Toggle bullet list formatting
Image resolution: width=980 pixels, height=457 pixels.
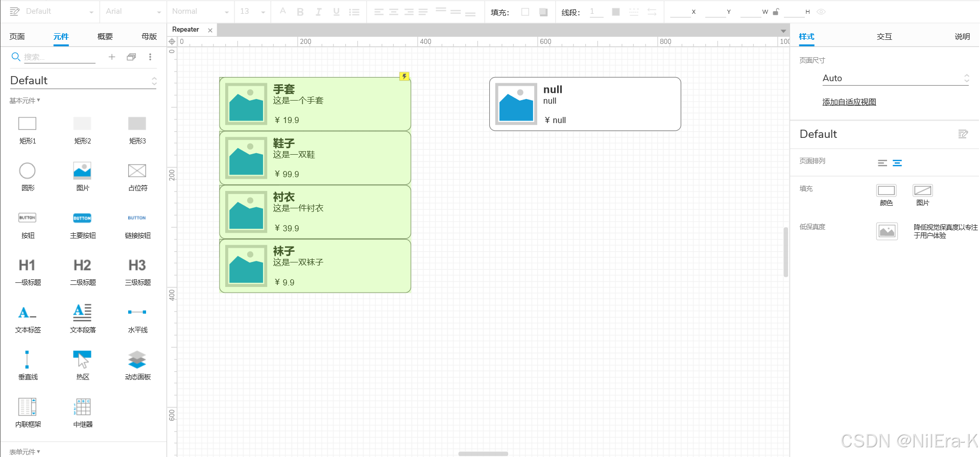coord(354,12)
